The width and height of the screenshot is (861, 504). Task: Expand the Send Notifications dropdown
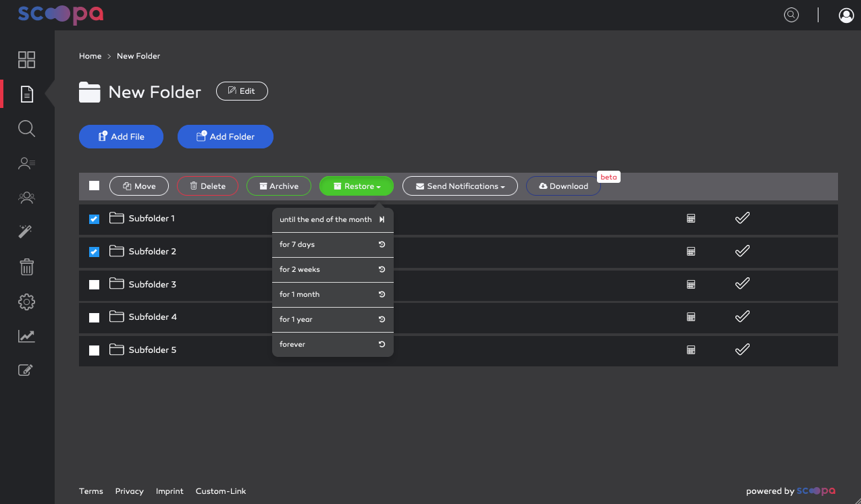click(x=460, y=186)
